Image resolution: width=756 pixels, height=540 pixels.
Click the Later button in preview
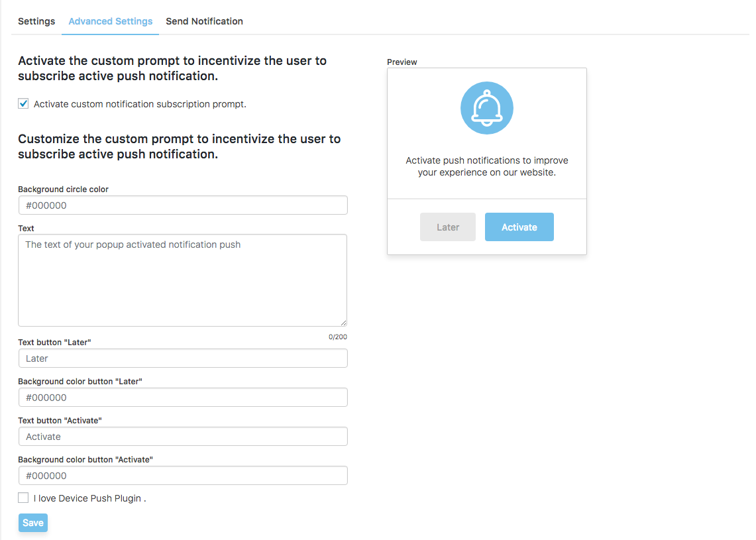(447, 227)
